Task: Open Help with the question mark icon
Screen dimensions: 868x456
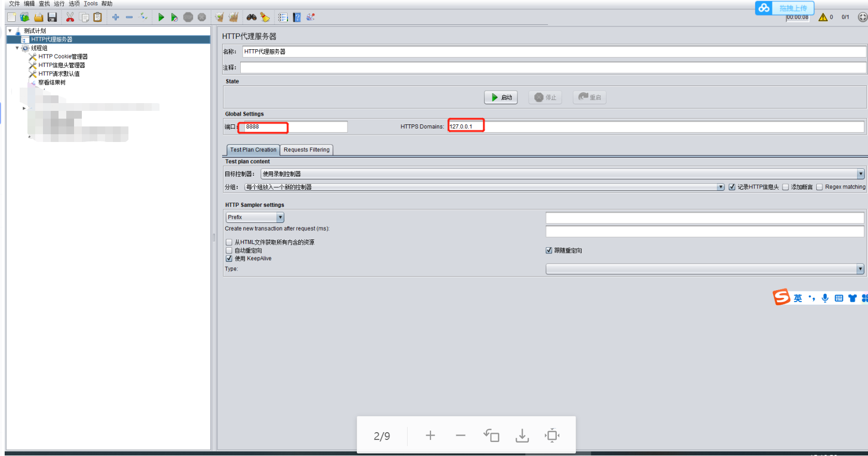Action: 297,18
